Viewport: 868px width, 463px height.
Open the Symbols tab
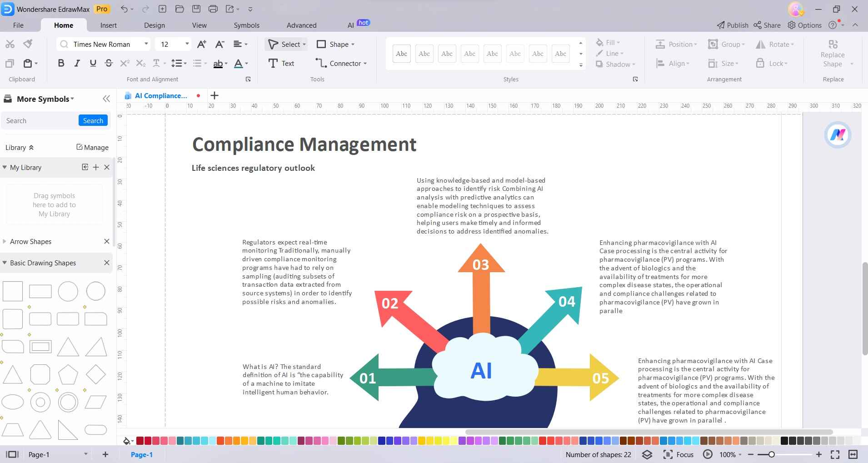pyautogui.click(x=247, y=25)
